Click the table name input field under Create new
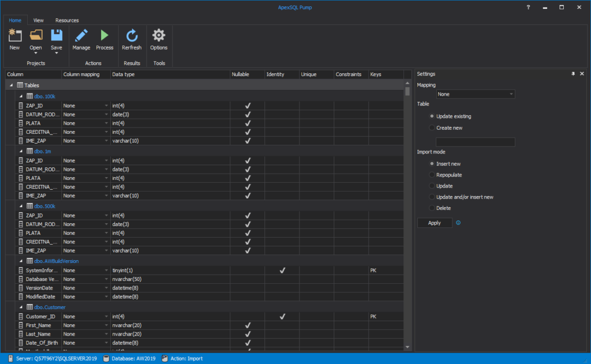 475,141
